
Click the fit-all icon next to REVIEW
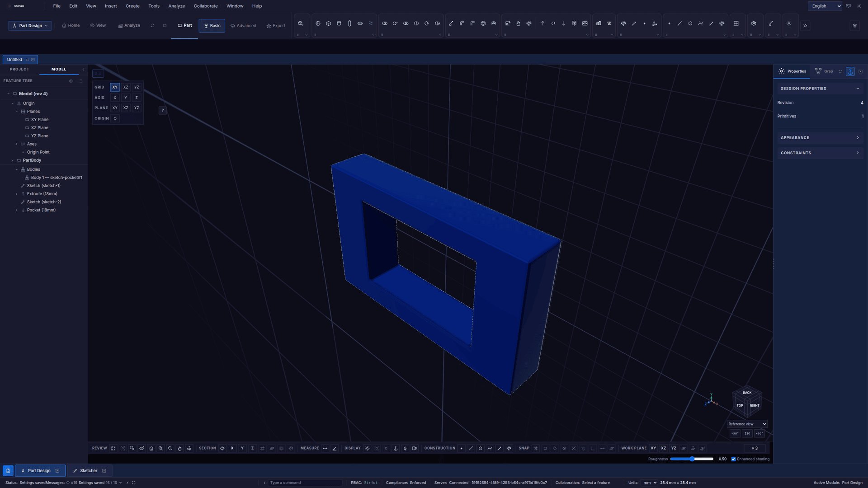pos(113,448)
